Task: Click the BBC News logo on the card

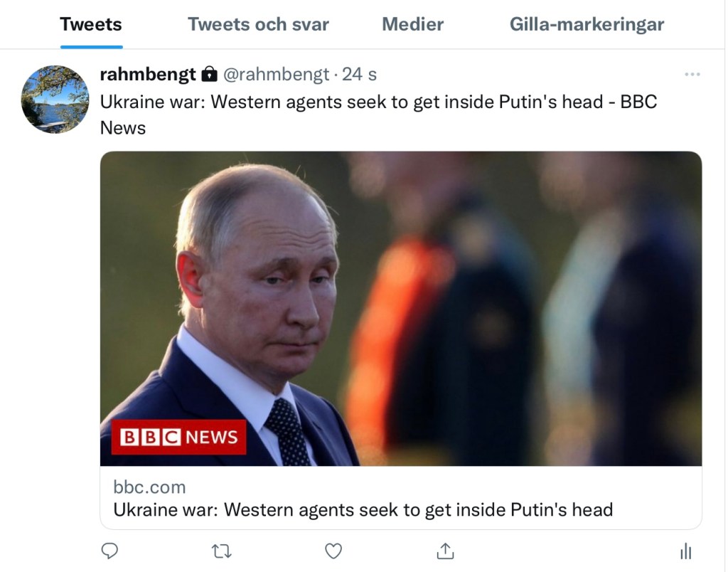Action: 178,436
